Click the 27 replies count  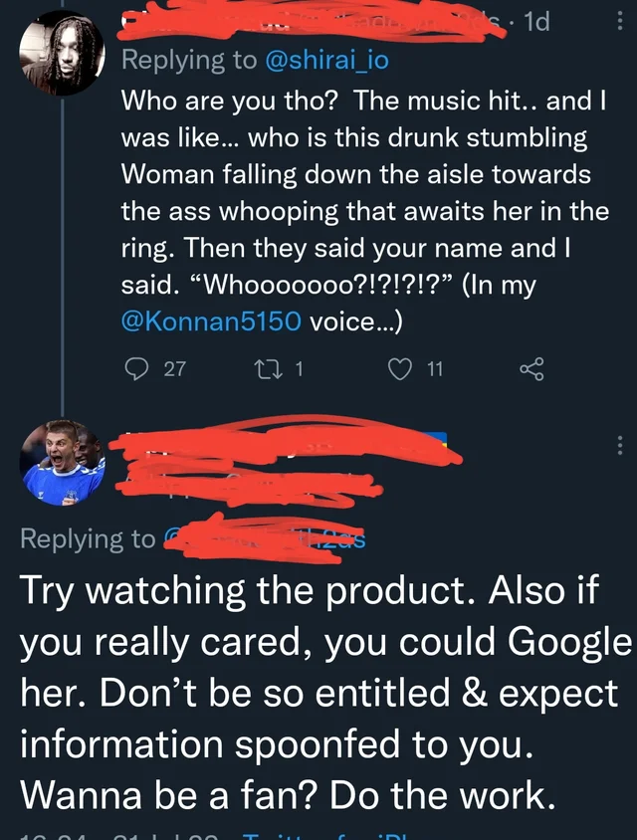coord(174,370)
